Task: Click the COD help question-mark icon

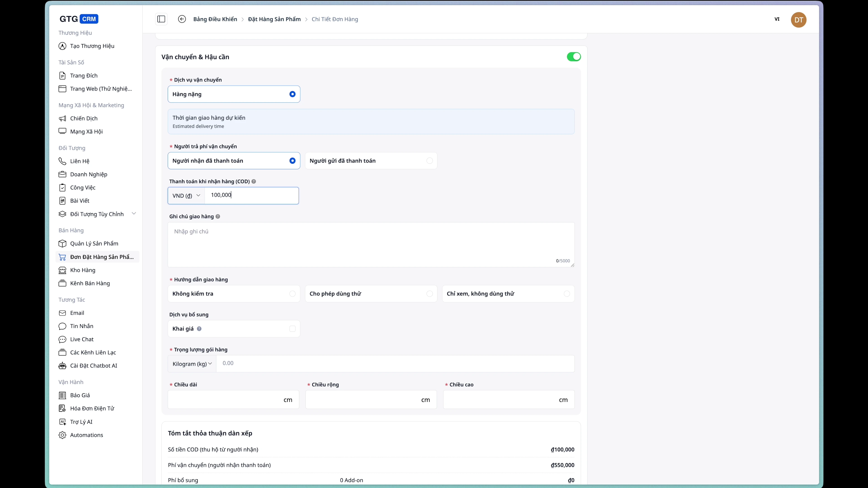Action: pos(254,181)
